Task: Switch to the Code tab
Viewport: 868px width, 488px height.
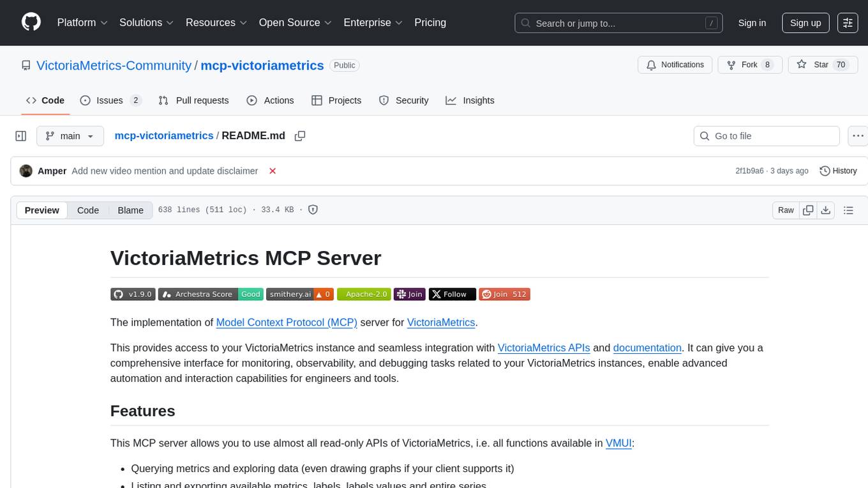Action: tap(45, 100)
